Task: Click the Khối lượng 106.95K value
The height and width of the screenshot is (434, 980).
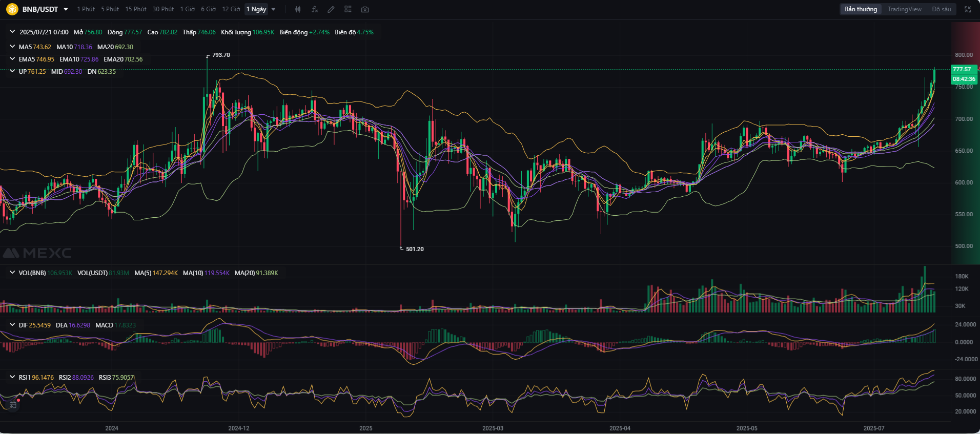Action: click(248, 32)
